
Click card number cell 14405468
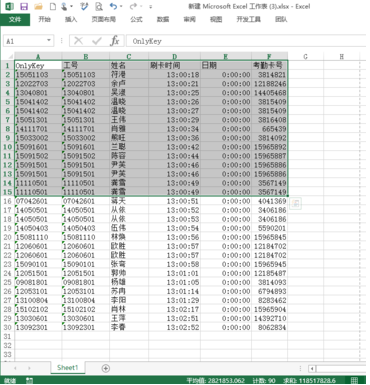pyautogui.click(x=269, y=93)
